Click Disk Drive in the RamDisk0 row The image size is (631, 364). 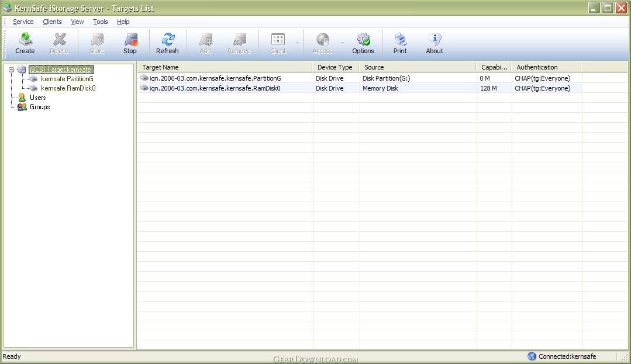(330, 88)
